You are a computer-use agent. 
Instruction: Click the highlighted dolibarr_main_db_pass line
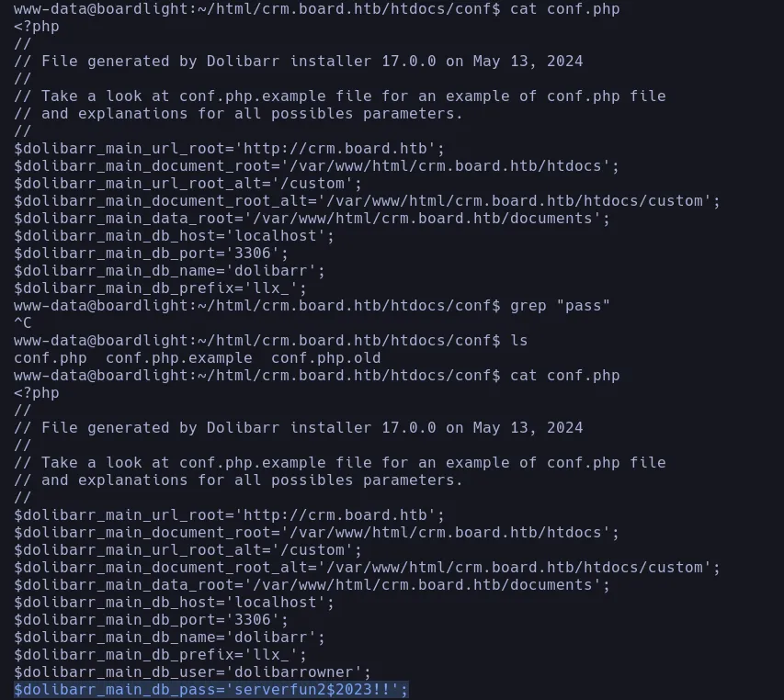(x=211, y=689)
